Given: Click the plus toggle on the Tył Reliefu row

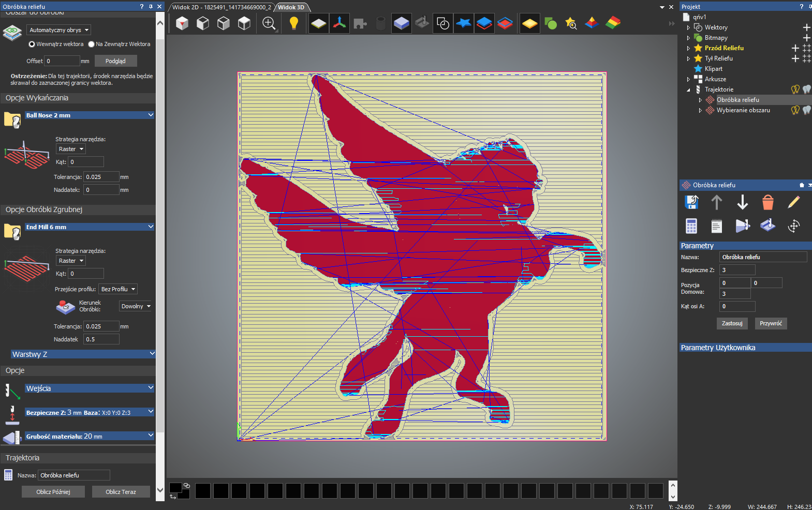Looking at the screenshot, I should [x=795, y=58].
